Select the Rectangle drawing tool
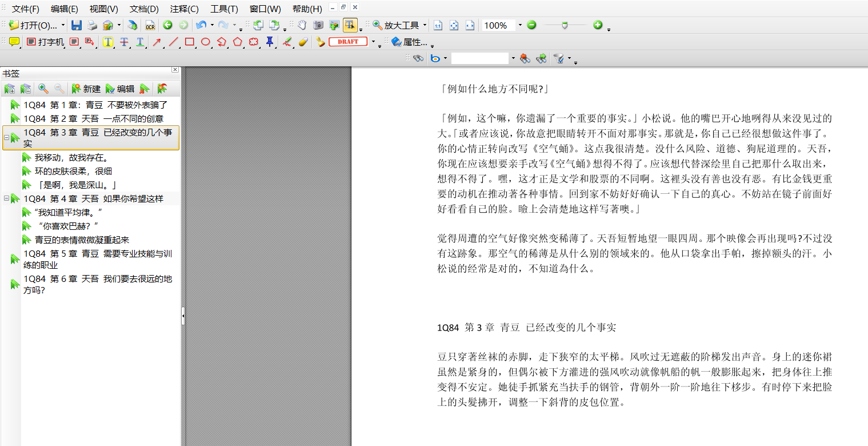Viewport: 868px width, 446px height. [189, 42]
